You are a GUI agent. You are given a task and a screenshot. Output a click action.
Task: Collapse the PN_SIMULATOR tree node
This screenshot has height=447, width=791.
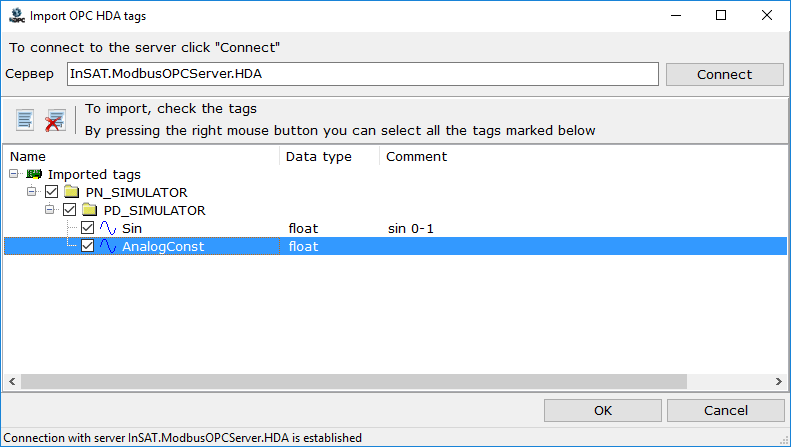tap(32, 191)
